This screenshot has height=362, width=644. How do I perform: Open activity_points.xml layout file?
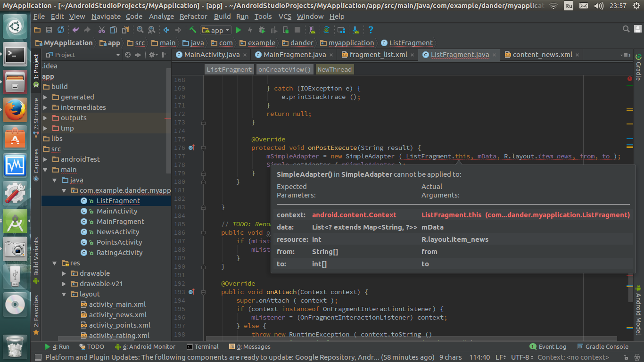(x=120, y=325)
